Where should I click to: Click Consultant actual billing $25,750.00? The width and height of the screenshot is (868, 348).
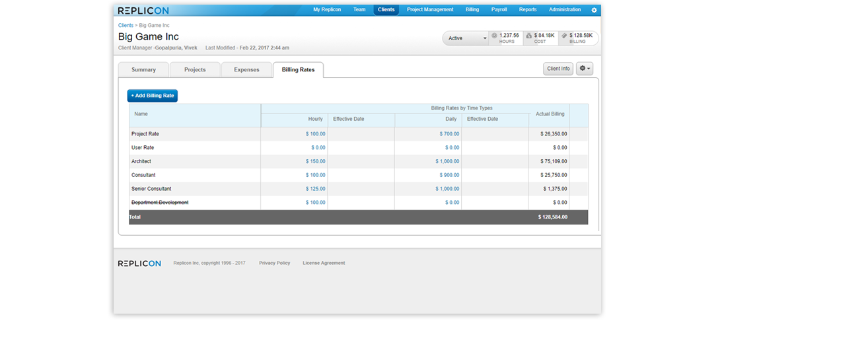[x=552, y=176]
